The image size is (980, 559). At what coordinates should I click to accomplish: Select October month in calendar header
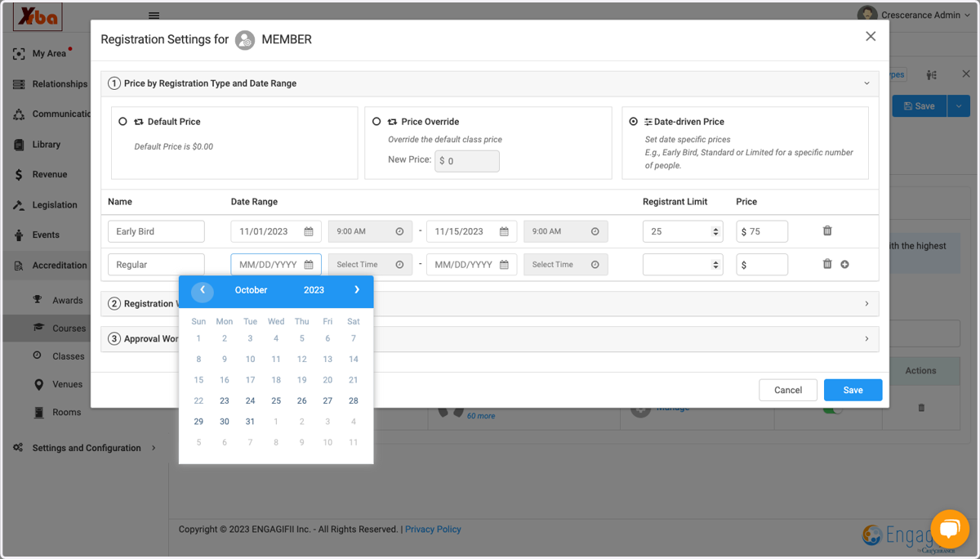(x=251, y=290)
